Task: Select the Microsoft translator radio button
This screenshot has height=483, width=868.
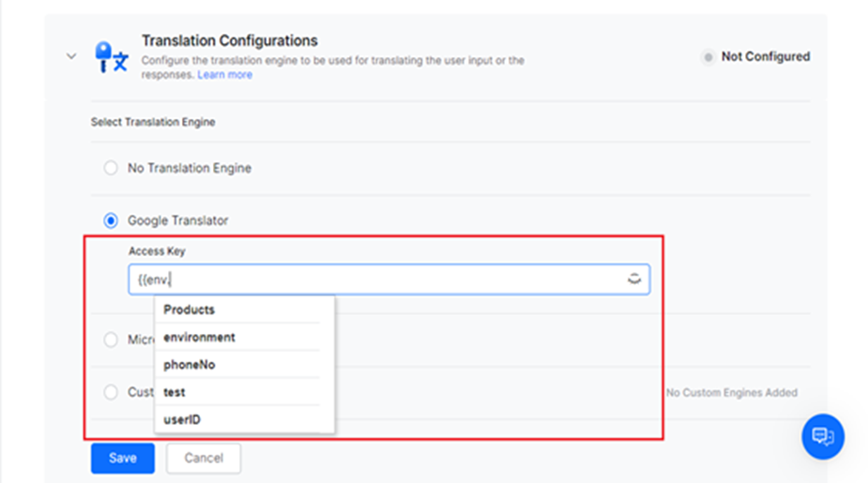Action: coord(111,340)
